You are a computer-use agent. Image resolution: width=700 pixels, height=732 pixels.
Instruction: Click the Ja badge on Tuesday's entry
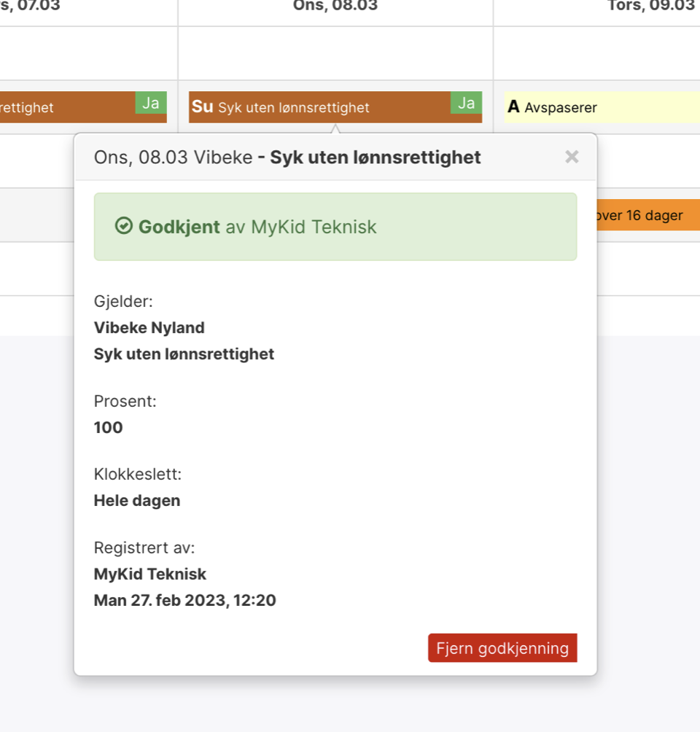(151, 103)
